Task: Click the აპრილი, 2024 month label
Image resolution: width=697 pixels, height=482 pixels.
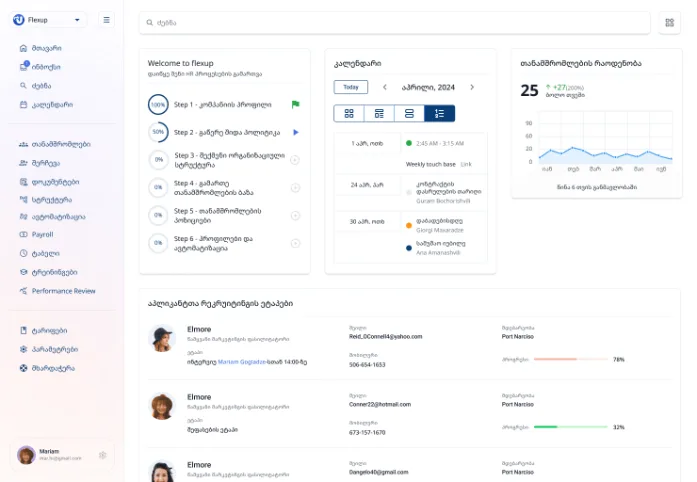Action: coord(428,87)
